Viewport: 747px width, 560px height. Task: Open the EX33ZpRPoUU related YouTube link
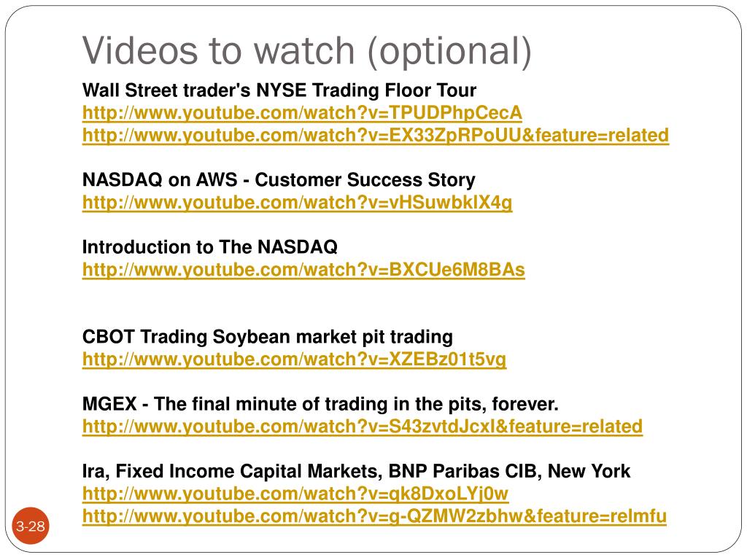[376, 136]
